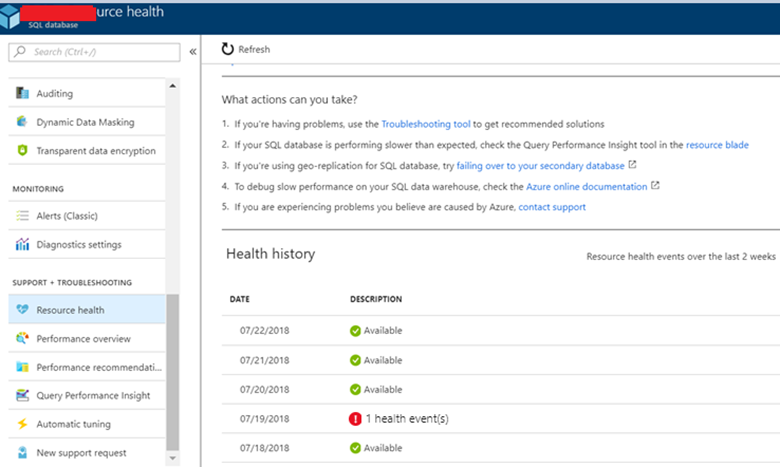Click the 07/22/2018 date cell
This screenshot has width=780, height=467.
point(265,330)
